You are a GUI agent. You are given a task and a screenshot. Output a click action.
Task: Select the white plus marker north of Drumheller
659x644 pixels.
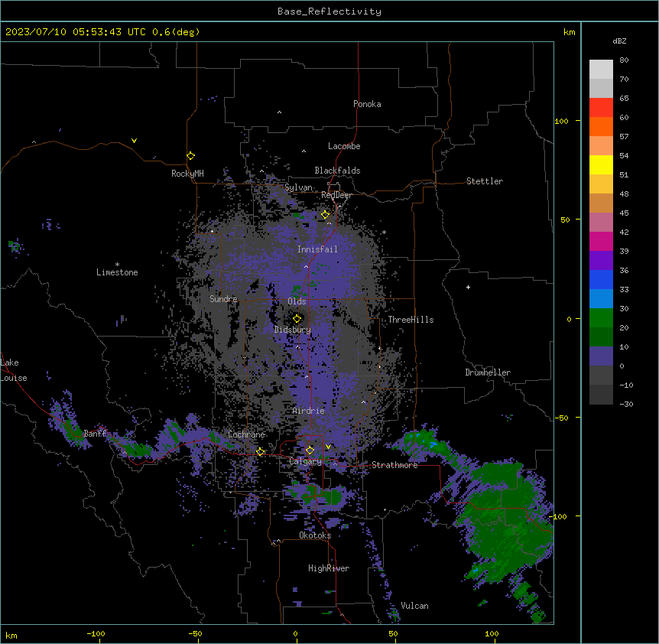[468, 287]
